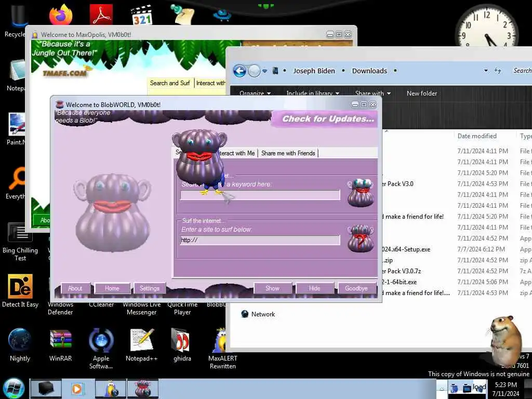Click the Windows Start orb
The image size is (532, 399).
14,389
